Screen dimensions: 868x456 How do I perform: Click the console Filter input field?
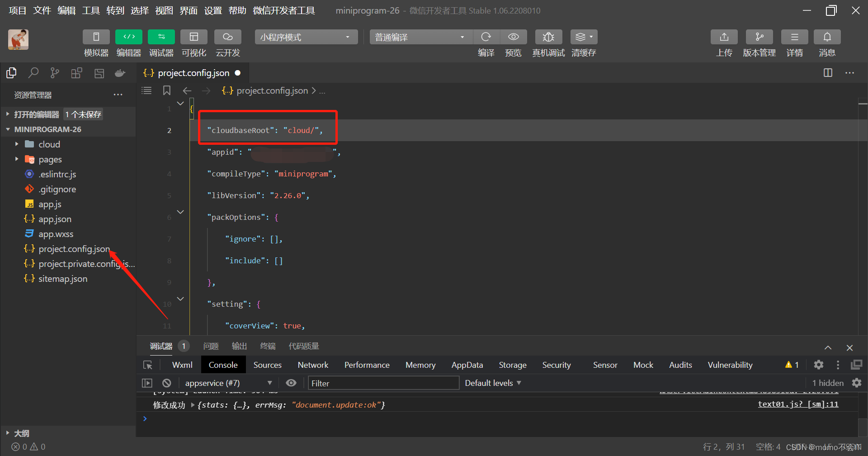point(383,383)
